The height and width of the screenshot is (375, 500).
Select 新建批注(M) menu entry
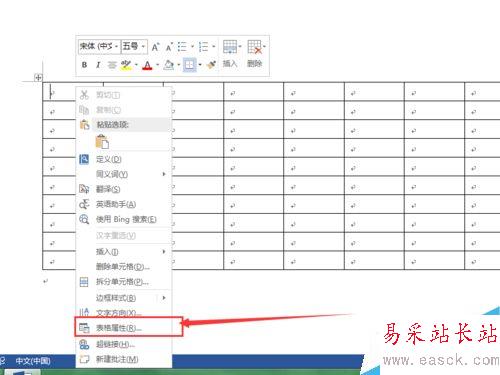[124, 359]
